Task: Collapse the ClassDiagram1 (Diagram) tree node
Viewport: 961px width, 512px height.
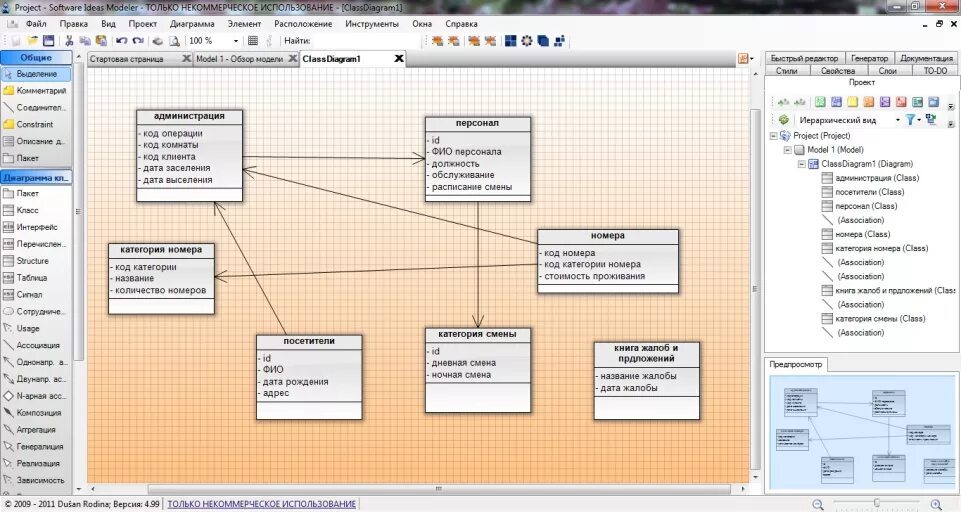Action: pos(802,164)
